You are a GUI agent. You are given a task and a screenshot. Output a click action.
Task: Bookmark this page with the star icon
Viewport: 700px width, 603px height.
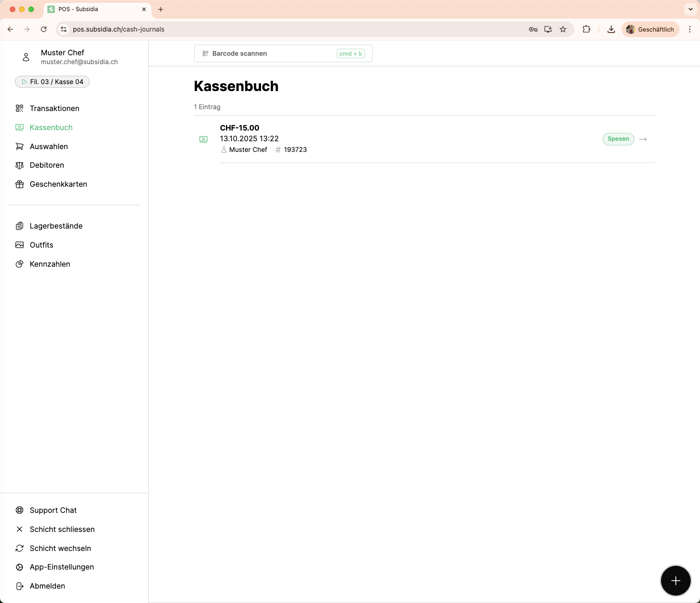563,29
